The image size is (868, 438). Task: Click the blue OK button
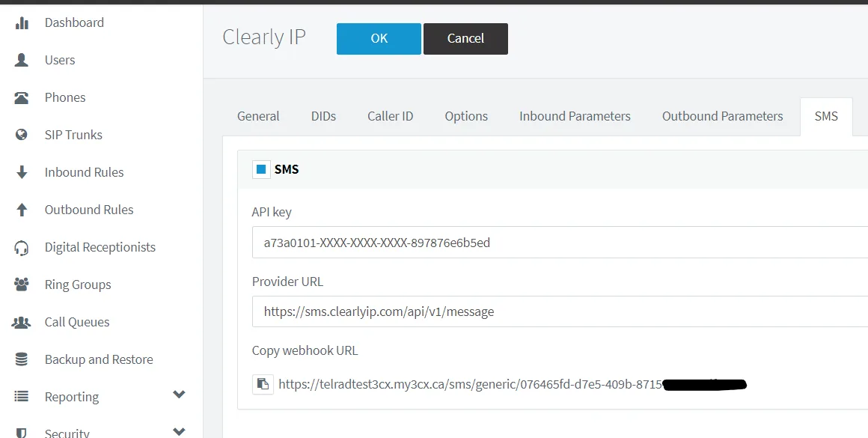(x=379, y=38)
